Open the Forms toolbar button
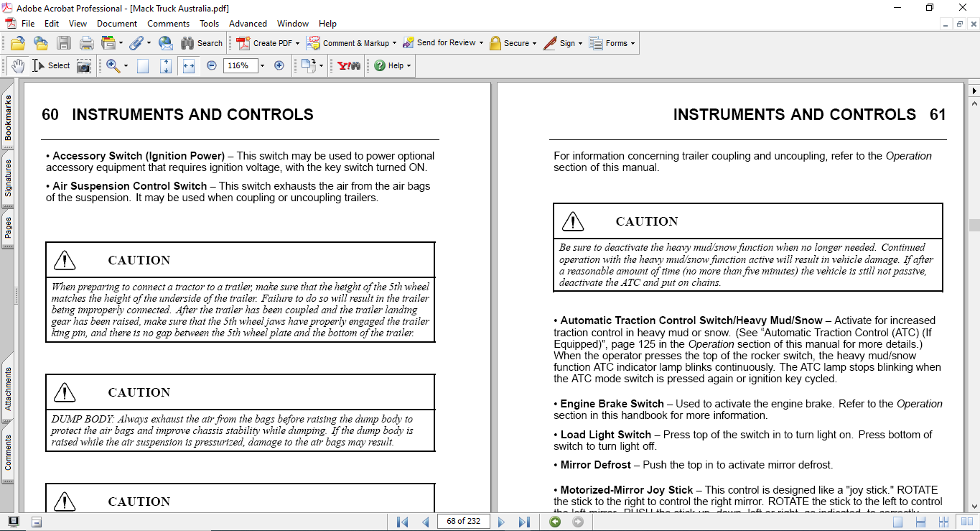This screenshot has height=531, width=980. coord(612,43)
